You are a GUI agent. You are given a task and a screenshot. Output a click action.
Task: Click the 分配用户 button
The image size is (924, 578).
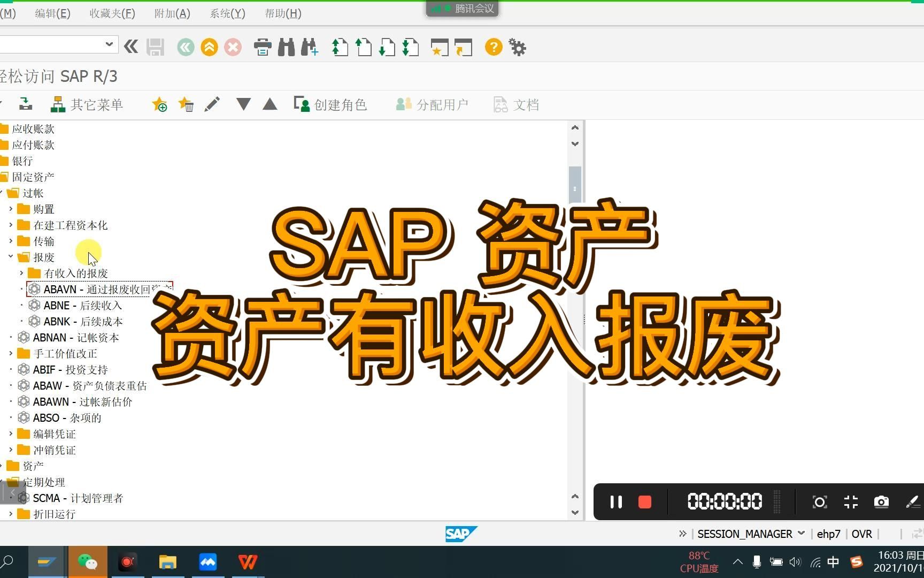432,104
